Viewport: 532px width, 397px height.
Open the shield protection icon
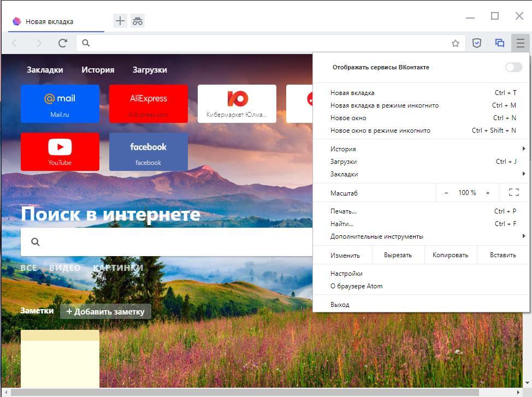tap(477, 43)
